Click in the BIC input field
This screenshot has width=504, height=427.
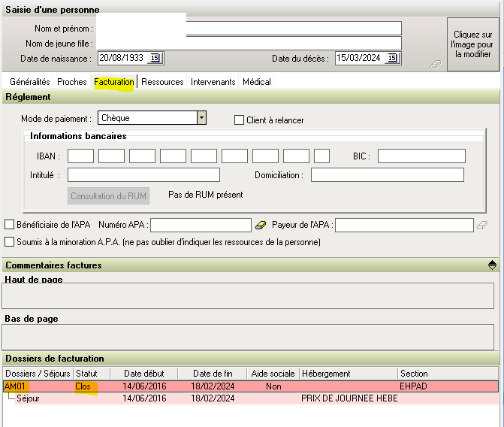[421, 156]
